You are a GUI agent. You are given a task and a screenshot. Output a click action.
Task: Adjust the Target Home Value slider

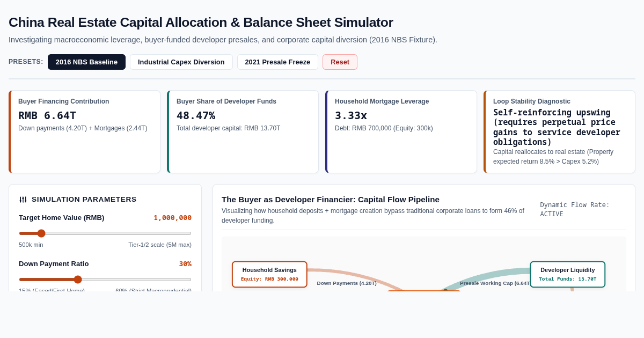[x=105, y=233]
